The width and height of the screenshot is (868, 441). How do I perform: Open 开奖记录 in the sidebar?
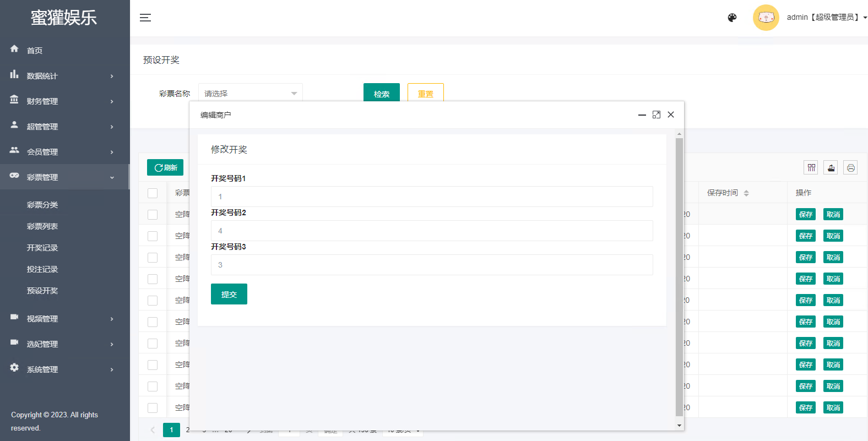[x=42, y=248]
